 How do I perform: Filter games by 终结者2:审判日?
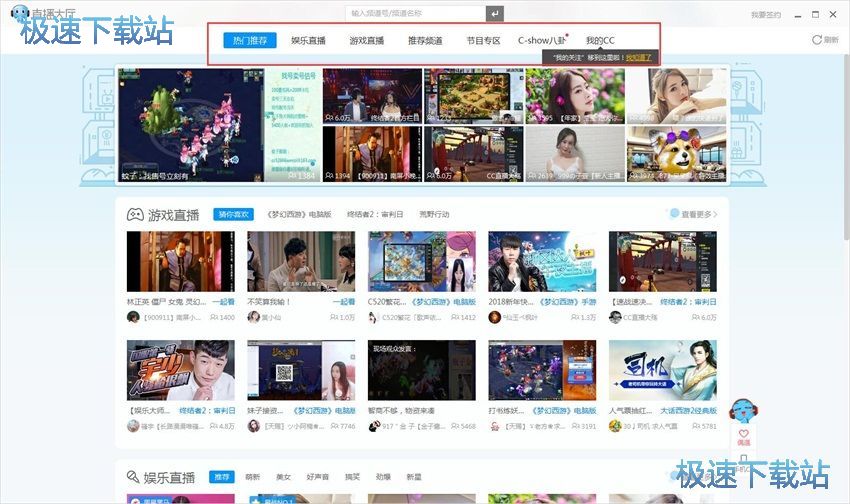(x=375, y=214)
